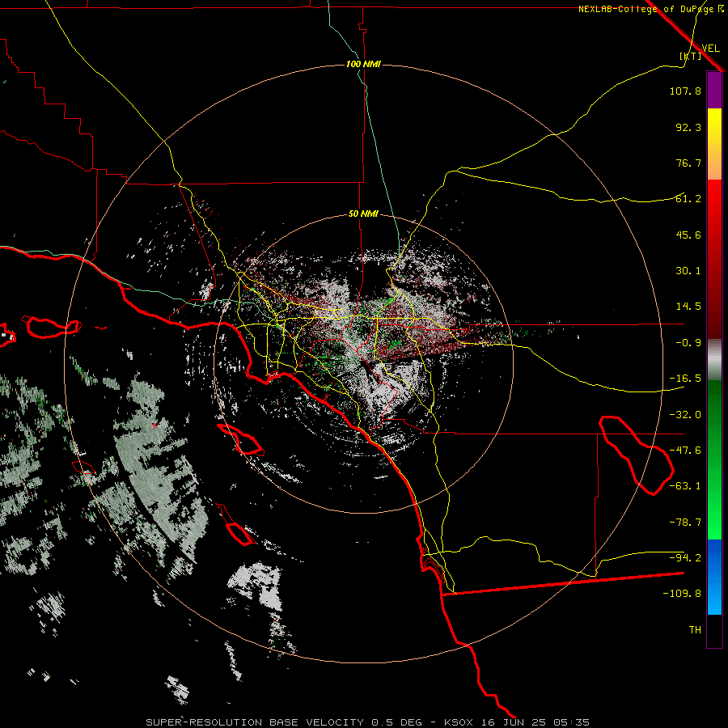Click the 92.3 legend value
Screen dimensions: 728x728
click(688, 127)
